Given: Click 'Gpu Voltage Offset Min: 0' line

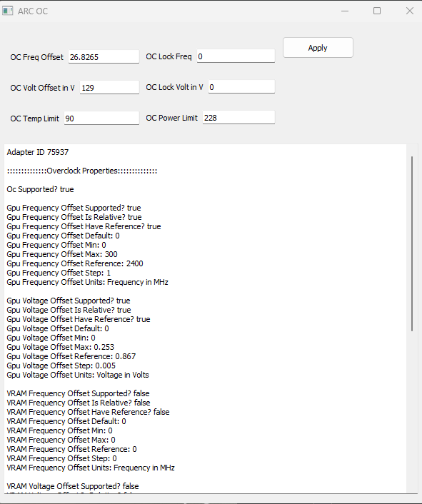Looking at the screenshot, I should click(x=51, y=338).
